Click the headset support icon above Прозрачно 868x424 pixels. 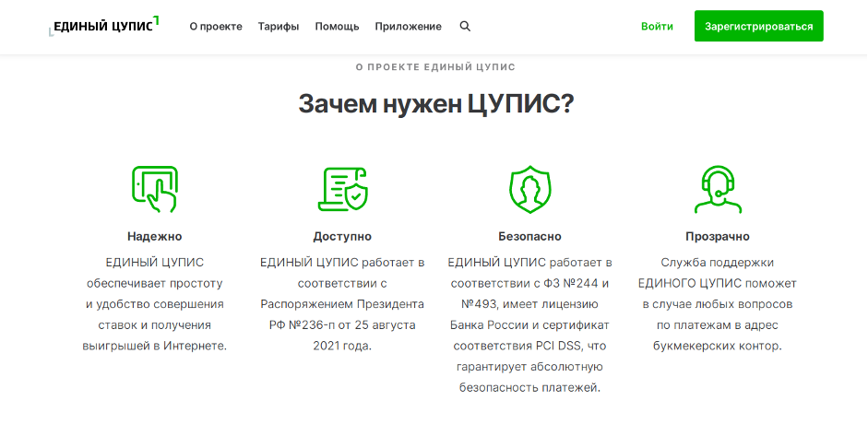click(717, 189)
